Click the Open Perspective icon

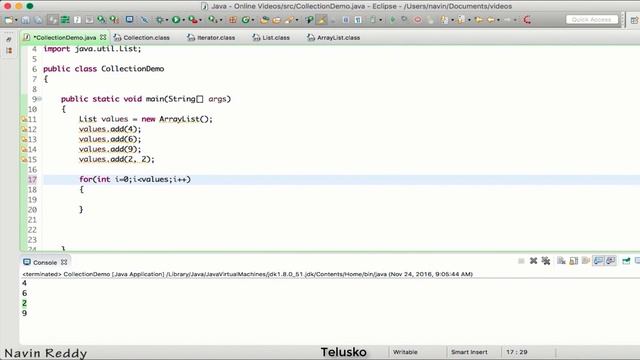coord(634,20)
